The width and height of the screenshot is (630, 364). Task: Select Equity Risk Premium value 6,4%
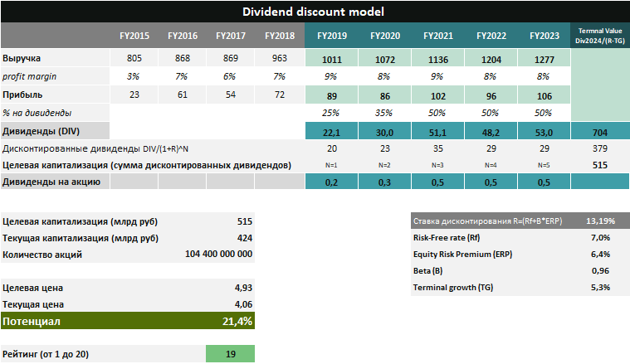(598, 255)
